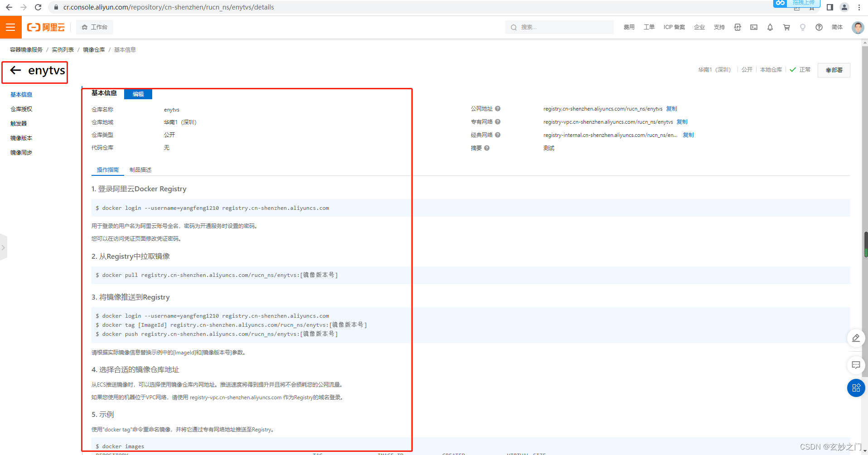Open the 工单 menu
The height and width of the screenshot is (455, 868).
pyautogui.click(x=649, y=27)
